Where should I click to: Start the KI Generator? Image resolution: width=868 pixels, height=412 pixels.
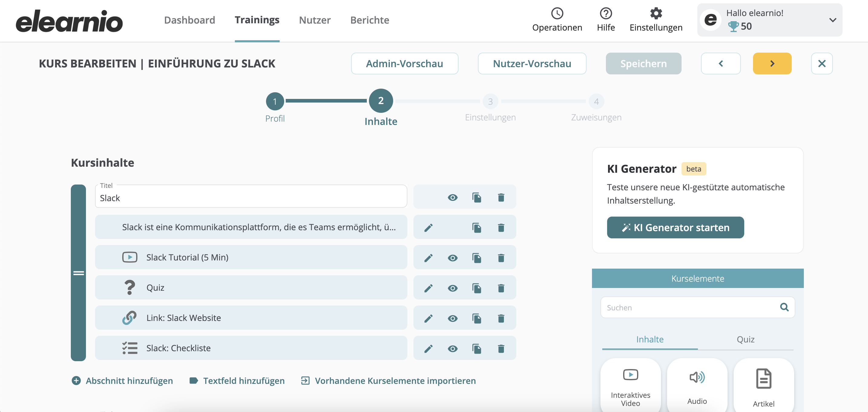click(675, 227)
